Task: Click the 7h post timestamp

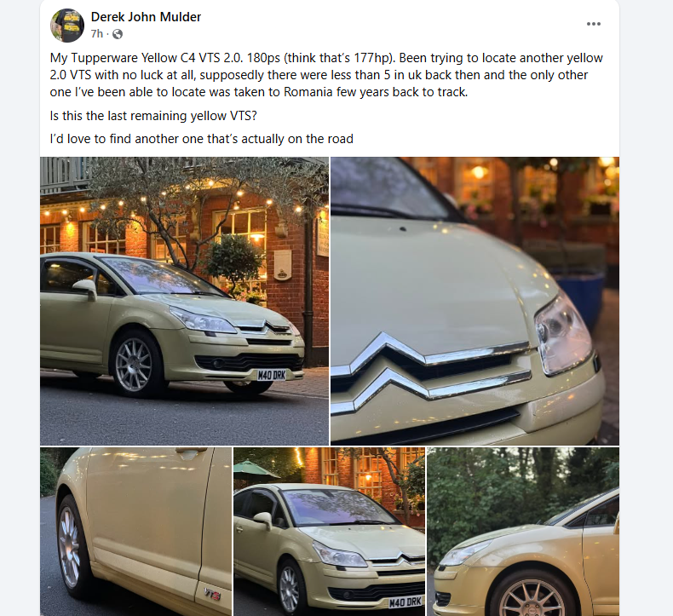Action: pyautogui.click(x=97, y=34)
